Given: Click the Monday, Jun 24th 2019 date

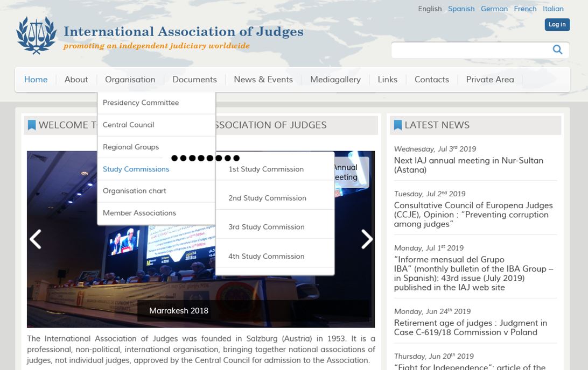Looking at the screenshot, I should 432,311.
